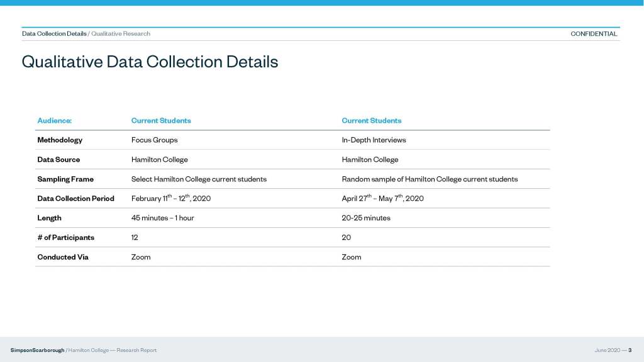Screen dimensions: 644x362
Task: Select the "In-Depth Interviews" cell
Action: [374, 140]
